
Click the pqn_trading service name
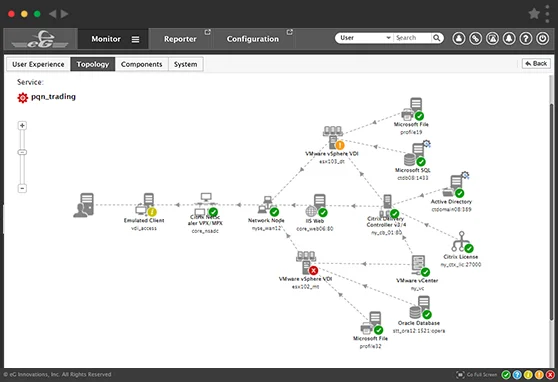pyautogui.click(x=53, y=97)
